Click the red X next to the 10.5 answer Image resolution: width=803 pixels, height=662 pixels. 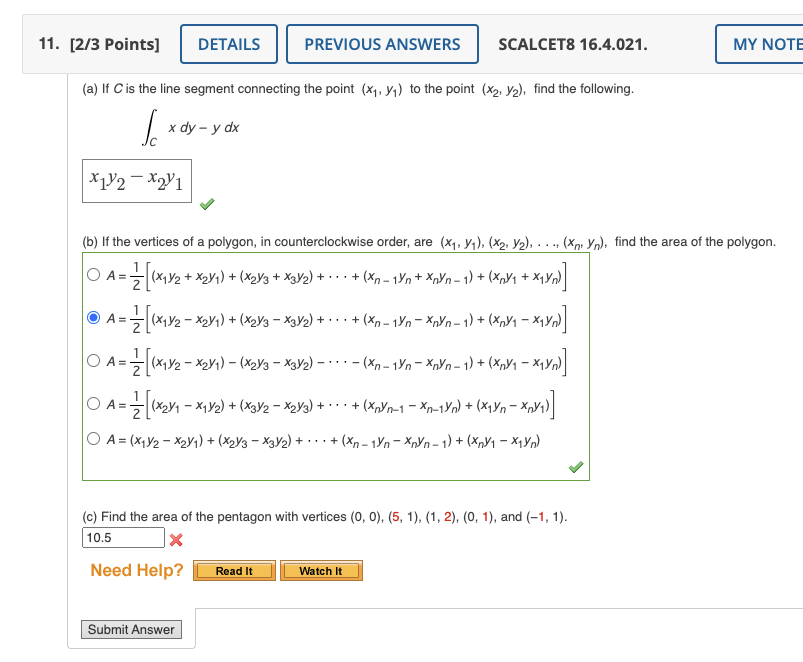[178, 537]
